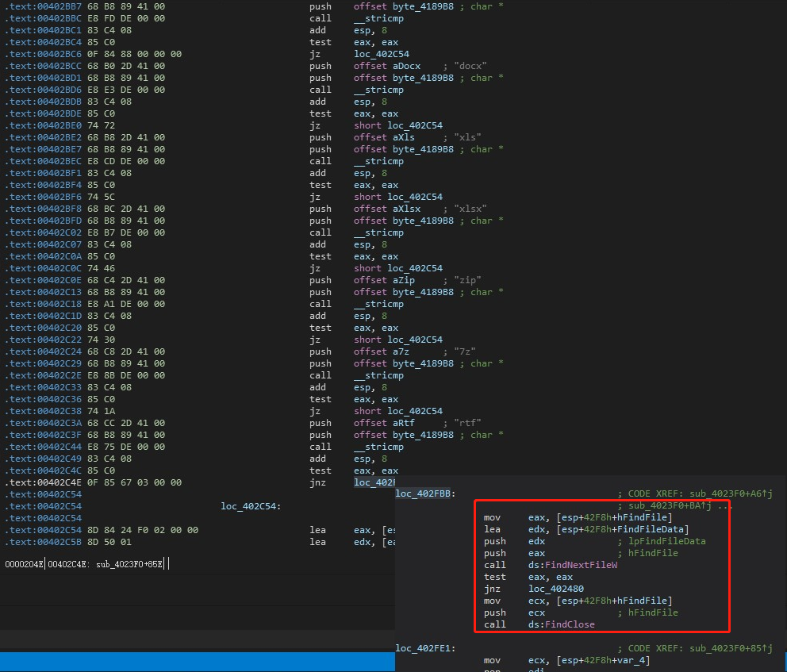Image resolution: width=787 pixels, height=672 pixels.
Task: Click the address ".text:00402C4E"
Action: (43, 482)
